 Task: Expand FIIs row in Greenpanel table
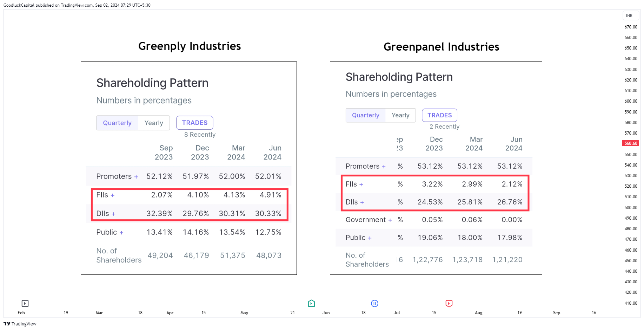click(361, 185)
